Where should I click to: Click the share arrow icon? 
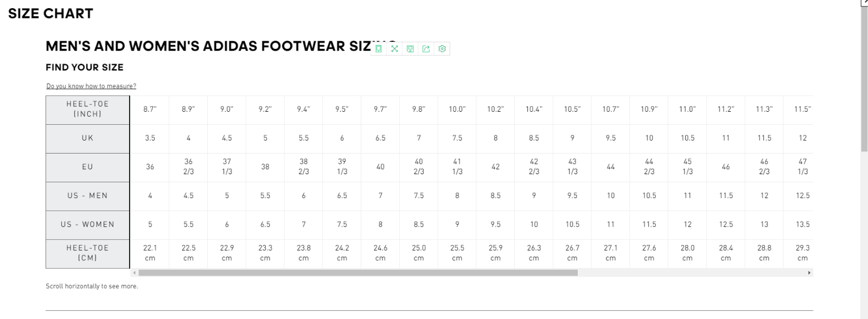426,49
